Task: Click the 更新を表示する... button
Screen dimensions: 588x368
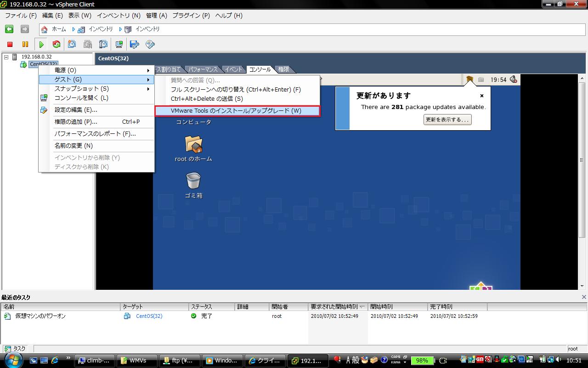Action: (x=447, y=120)
